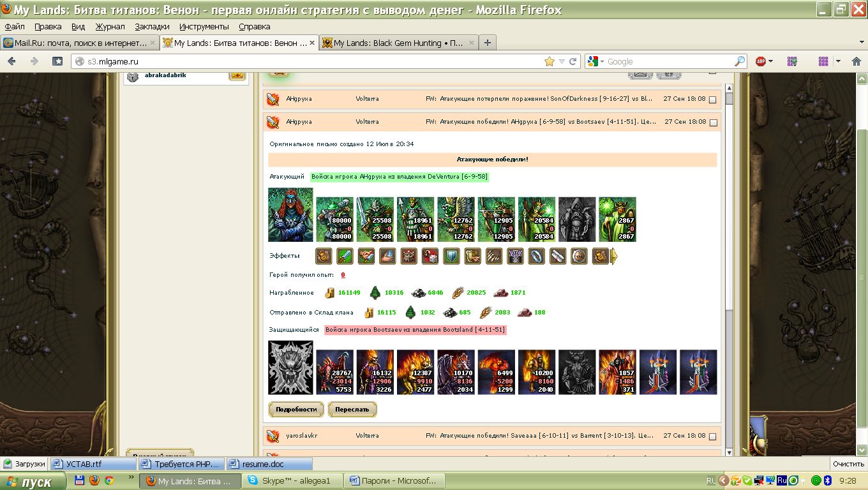The image size is (868, 490).
Task: Click the message list vertical scrollbar
Action: (x=729, y=255)
